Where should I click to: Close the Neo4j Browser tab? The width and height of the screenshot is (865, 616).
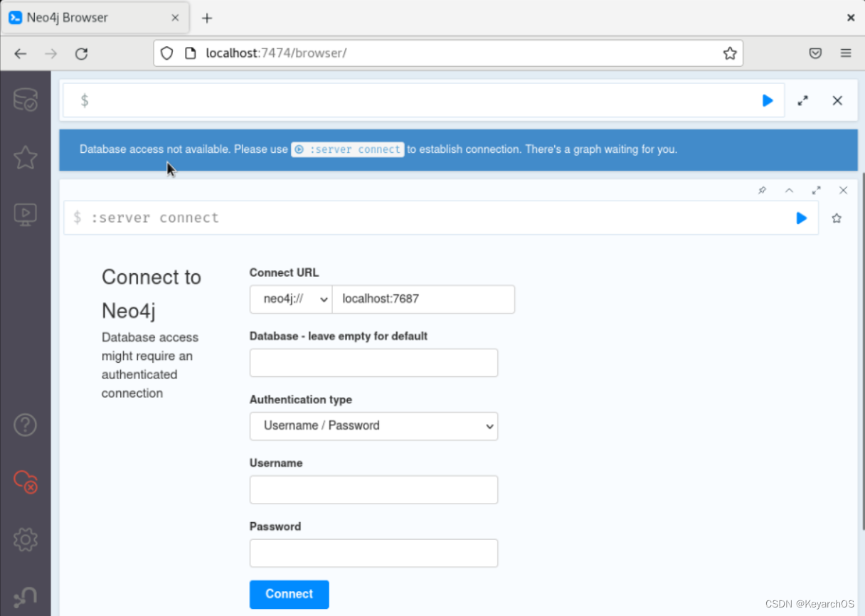tap(176, 18)
